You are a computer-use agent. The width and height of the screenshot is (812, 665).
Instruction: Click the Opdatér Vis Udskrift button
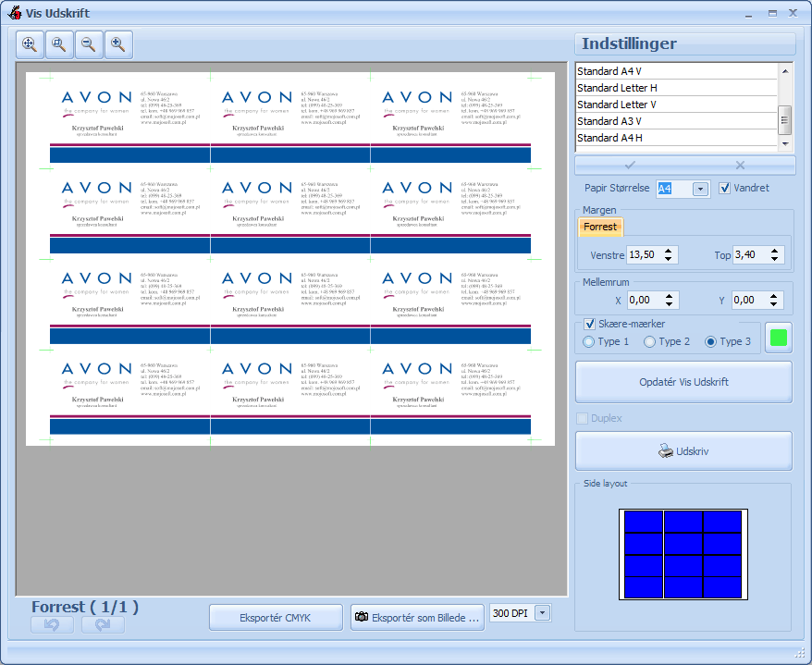point(683,382)
